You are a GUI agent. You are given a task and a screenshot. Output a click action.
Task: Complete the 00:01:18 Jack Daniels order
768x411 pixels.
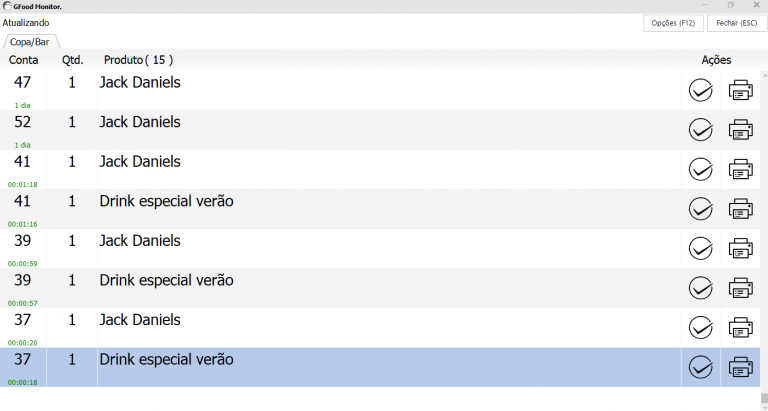pyautogui.click(x=700, y=170)
